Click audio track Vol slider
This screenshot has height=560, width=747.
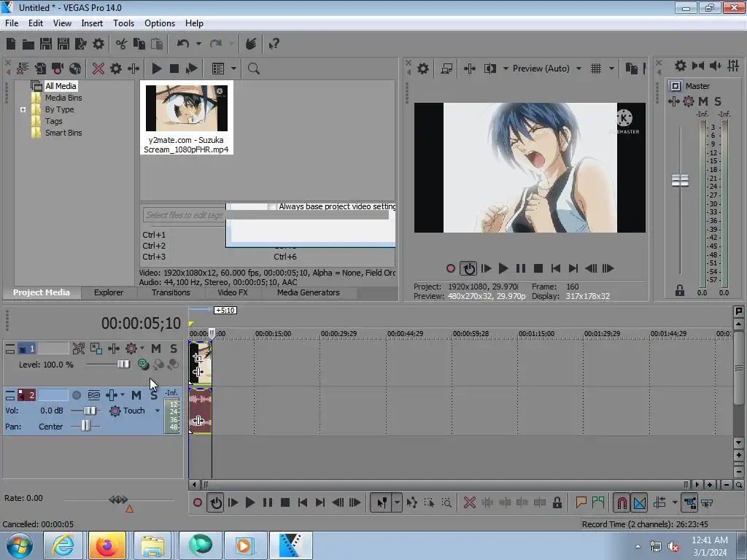(90, 411)
